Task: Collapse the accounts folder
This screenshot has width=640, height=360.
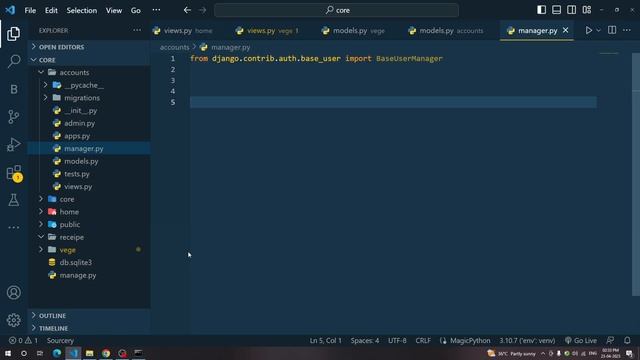Action: coord(89,72)
